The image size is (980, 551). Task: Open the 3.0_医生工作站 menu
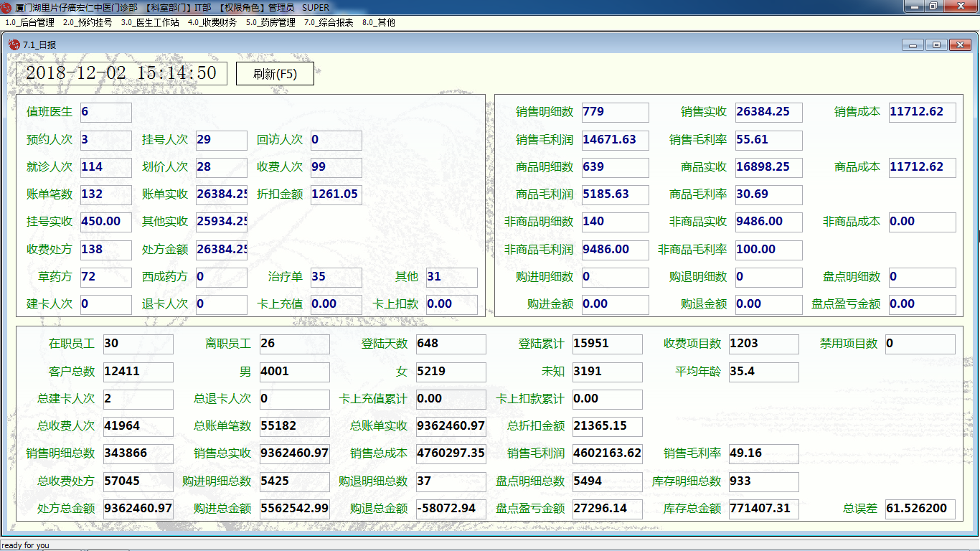(x=150, y=22)
